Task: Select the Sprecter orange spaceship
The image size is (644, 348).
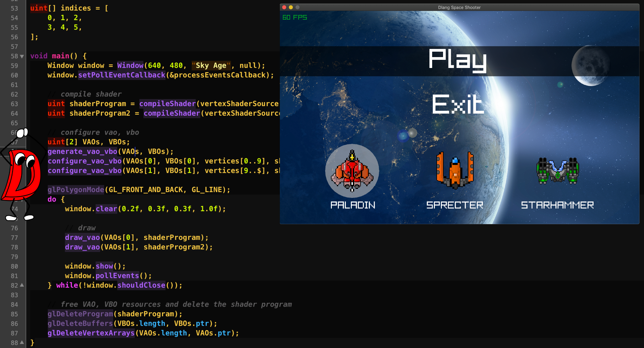Action: [455, 170]
